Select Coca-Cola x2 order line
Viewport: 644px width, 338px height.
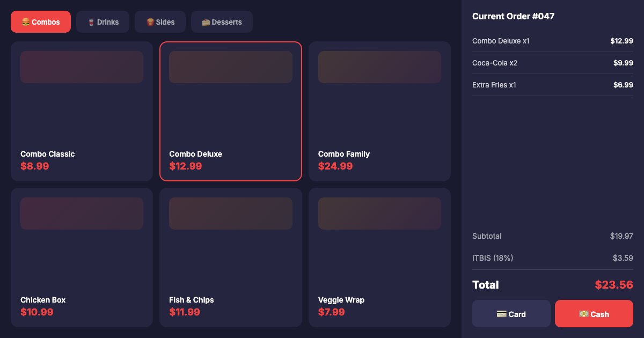click(x=552, y=63)
